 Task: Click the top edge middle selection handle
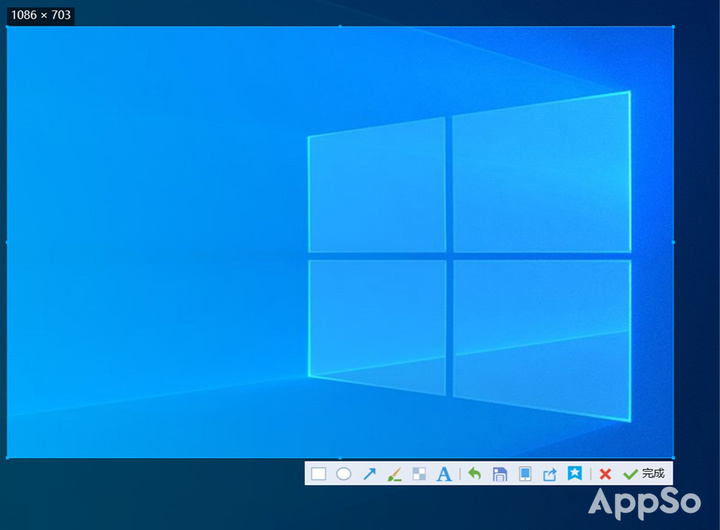coord(340,27)
